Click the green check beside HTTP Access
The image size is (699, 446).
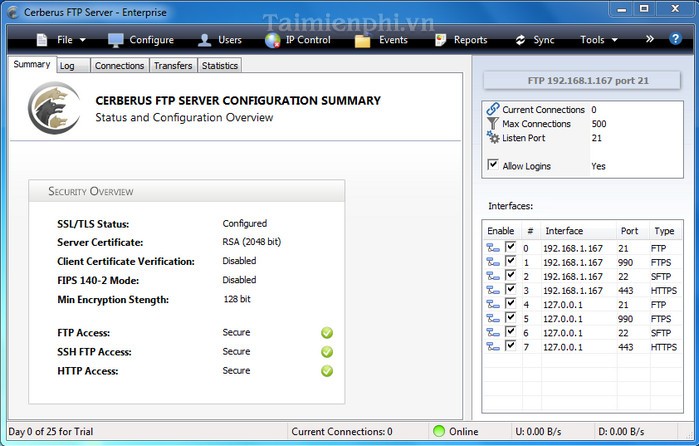(327, 371)
